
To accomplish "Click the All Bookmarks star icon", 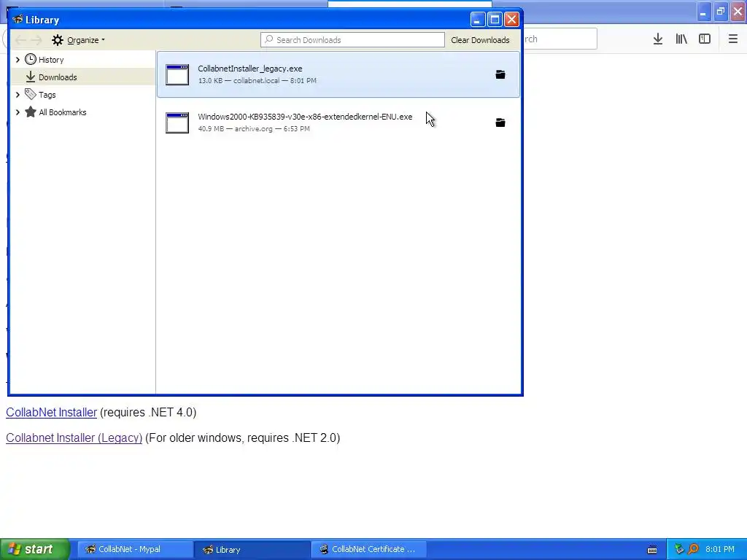I will (31, 112).
